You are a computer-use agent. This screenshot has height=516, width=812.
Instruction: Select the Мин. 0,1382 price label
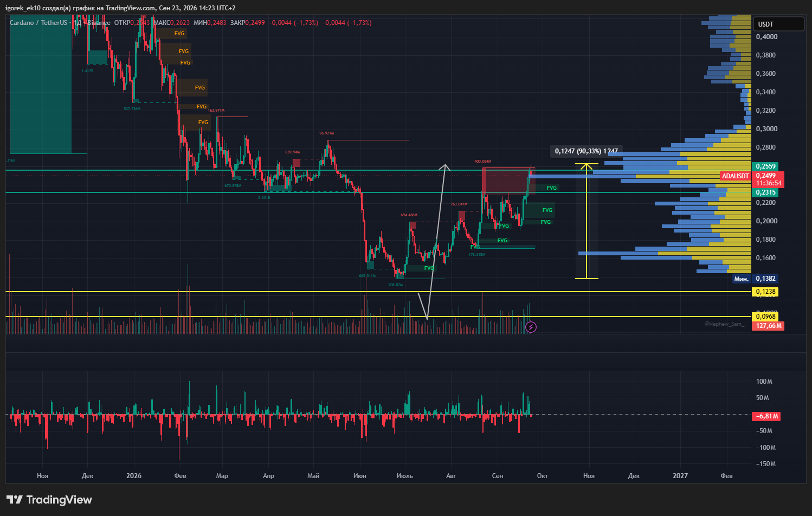coord(755,279)
